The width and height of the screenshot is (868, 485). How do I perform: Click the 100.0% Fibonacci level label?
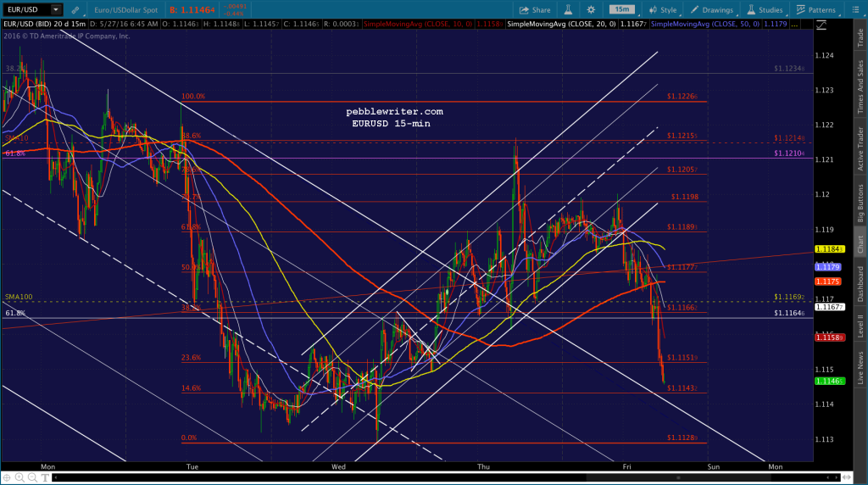point(193,97)
